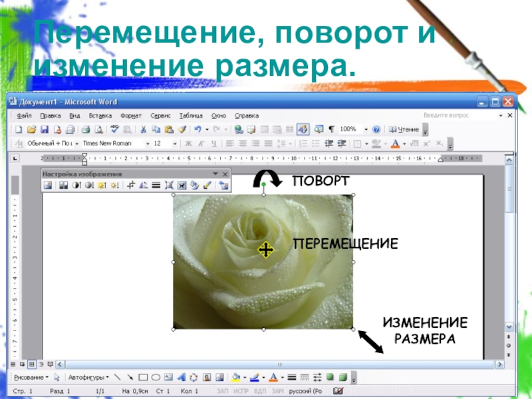Viewport: 532px width, 399px height.
Task: Close the Настройка изображения toolbar
Action: coord(225,174)
